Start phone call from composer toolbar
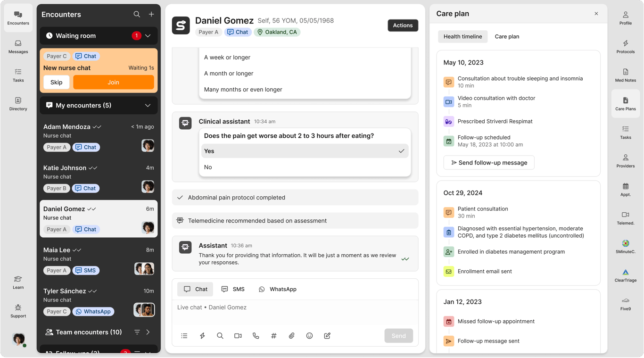644x358 pixels. coord(256,336)
